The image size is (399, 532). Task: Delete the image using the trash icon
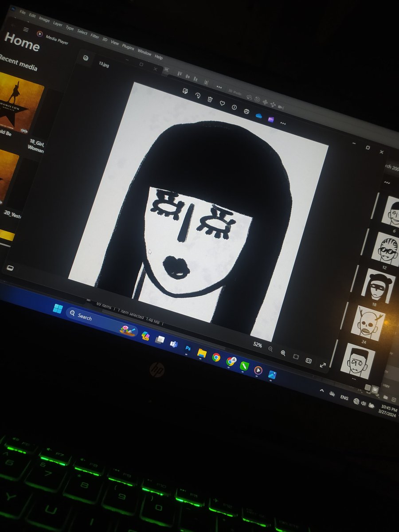210,99
